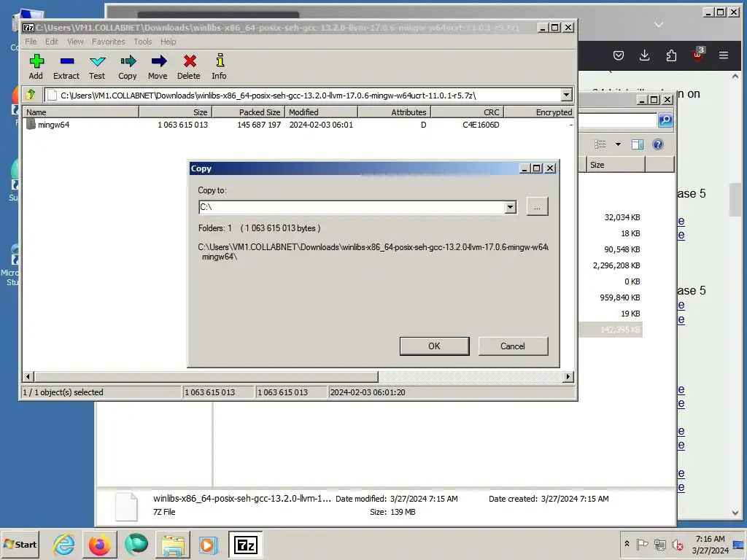Open the View menu
This screenshot has width=747, height=560.
pos(75,42)
